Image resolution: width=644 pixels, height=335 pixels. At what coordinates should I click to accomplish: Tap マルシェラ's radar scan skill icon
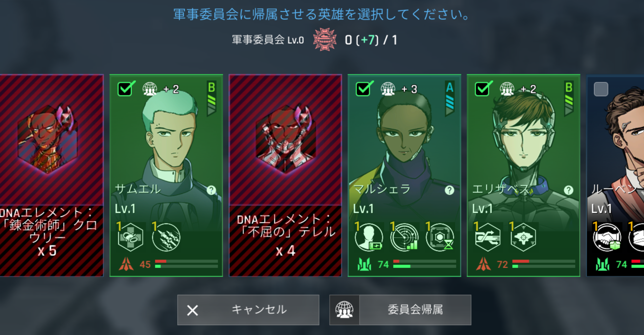[404, 237]
